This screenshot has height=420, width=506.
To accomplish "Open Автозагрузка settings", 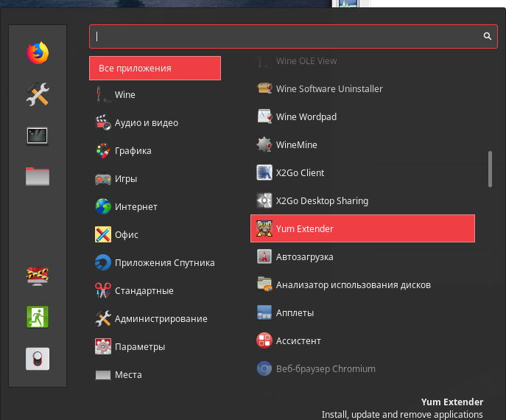I will (362, 256).
